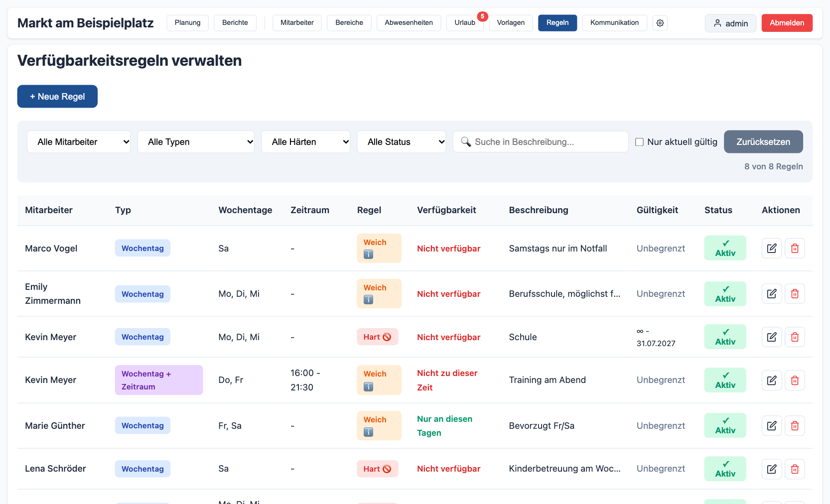Screen dimensions: 830x504
Task: Click the Aktiv status of Marco Vogel
Action: [725, 248]
